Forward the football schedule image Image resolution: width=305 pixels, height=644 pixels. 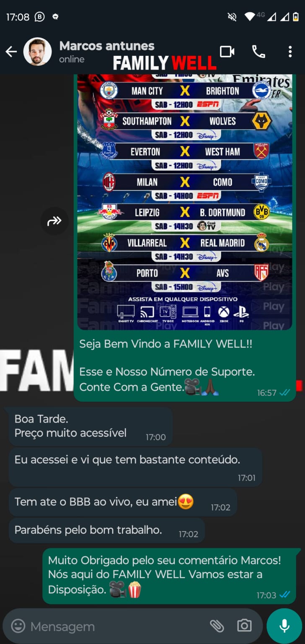(x=54, y=221)
